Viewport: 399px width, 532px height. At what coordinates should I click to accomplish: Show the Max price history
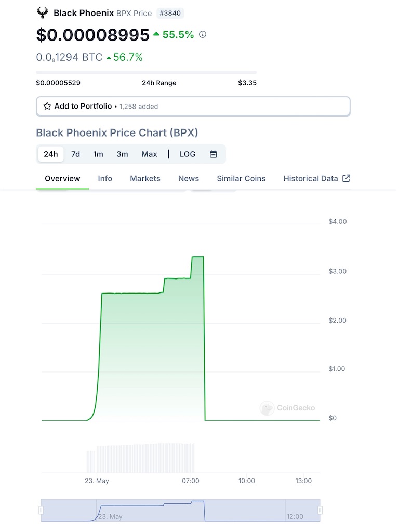[x=149, y=154]
